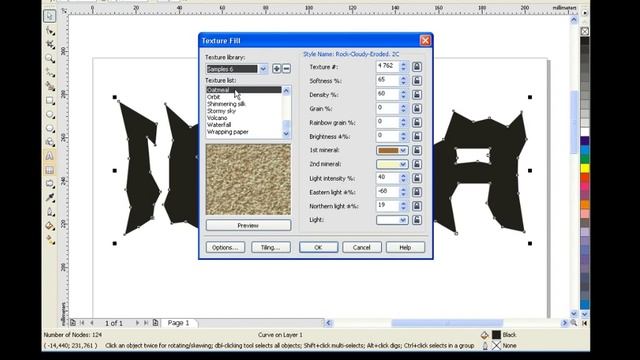Select the Text tool
The width and height of the screenshot is (640, 360).
50,156
